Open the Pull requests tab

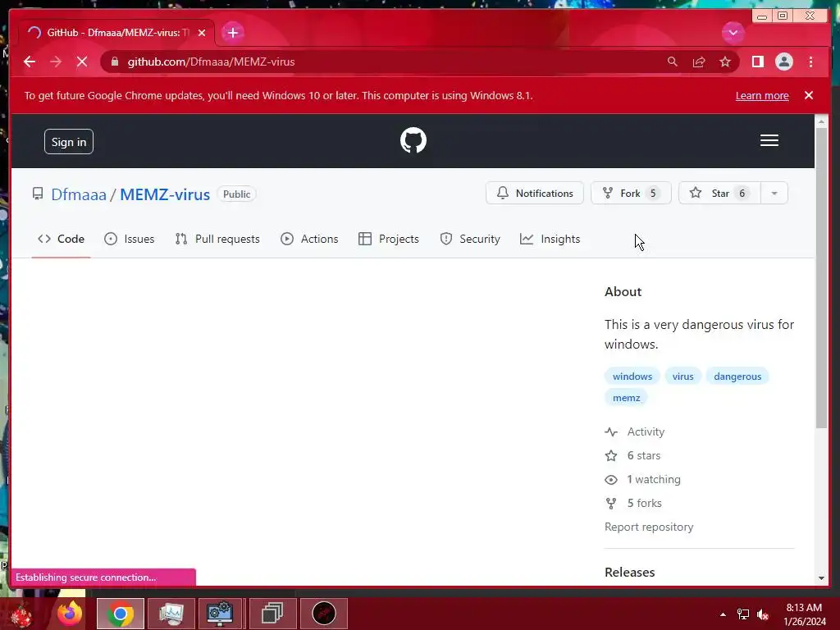tap(217, 239)
